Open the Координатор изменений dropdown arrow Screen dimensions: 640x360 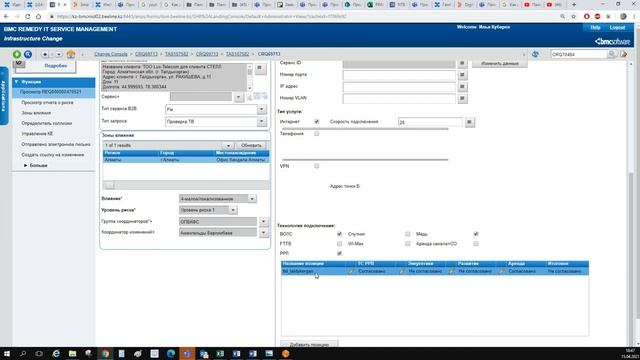[x=263, y=233]
